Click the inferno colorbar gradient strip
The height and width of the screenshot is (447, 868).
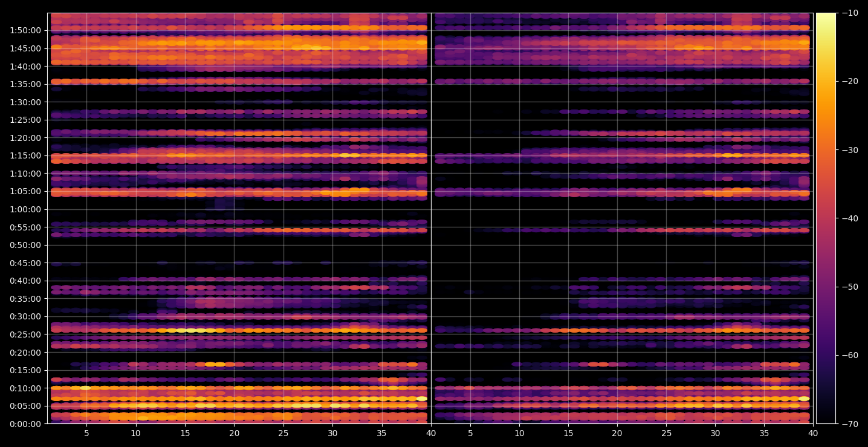(x=826, y=218)
